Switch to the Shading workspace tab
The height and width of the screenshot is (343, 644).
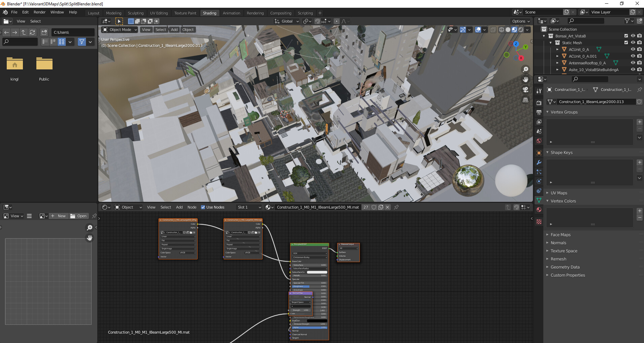point(210,13)
